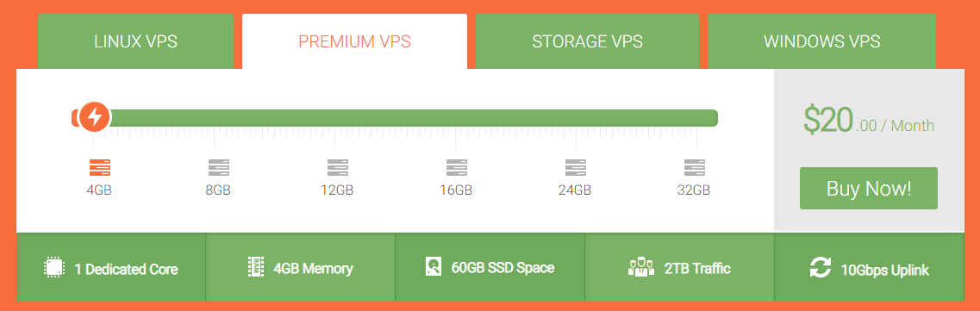980x311 pixels.
Task: Click the RAM memory icon
Action: click(256, 267)
